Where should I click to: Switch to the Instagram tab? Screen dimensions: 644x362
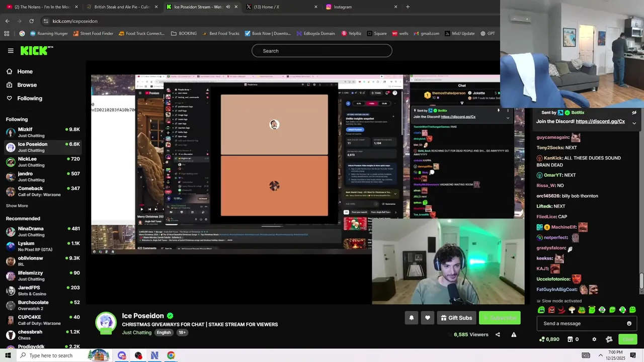coord(361,7)
